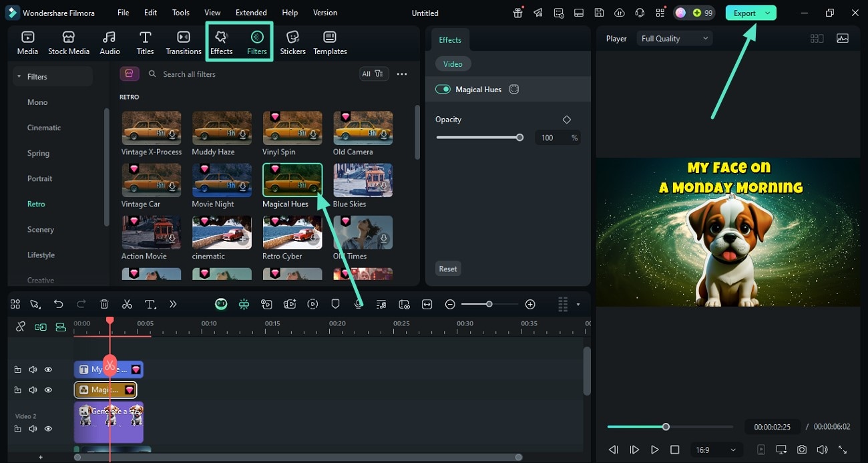The width and height of the screenshot is (868, 463).
Task: Open the Media panel
Action: point(27,43)
